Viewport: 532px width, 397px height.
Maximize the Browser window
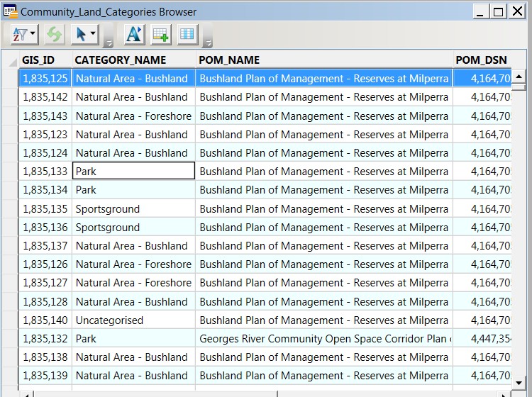coord(499,11)
